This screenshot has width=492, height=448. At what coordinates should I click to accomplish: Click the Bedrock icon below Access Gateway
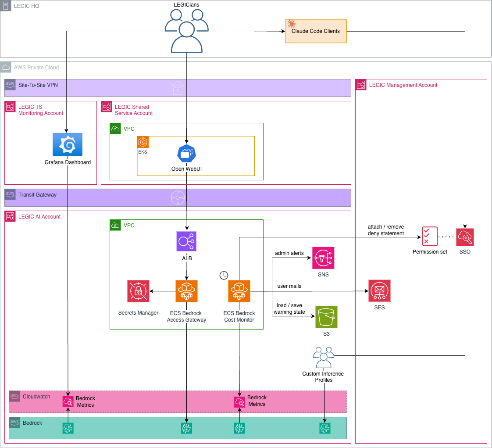[x=186, y=428]
